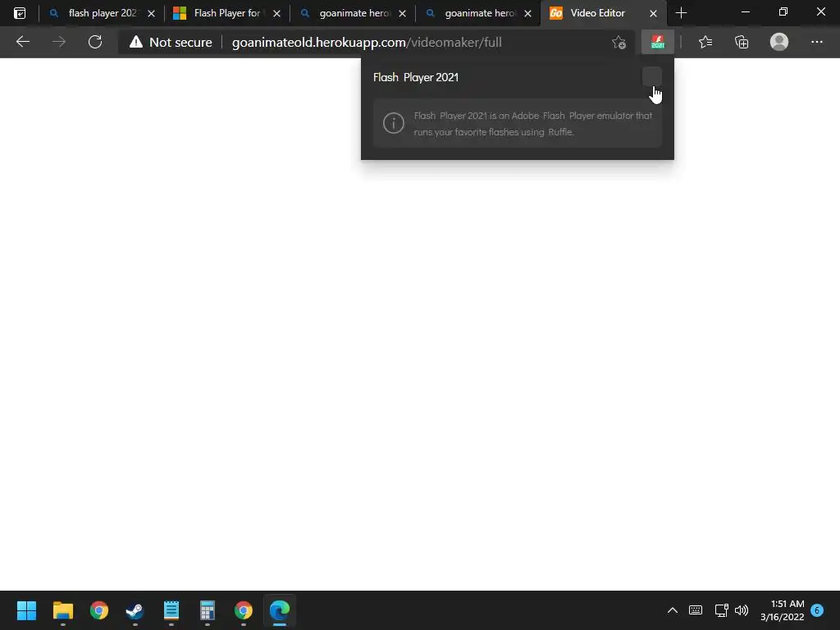Open the first Chrome taskbar icon
Image resolution: width=840 pixels, height=630 pixels.
(99, 610)
